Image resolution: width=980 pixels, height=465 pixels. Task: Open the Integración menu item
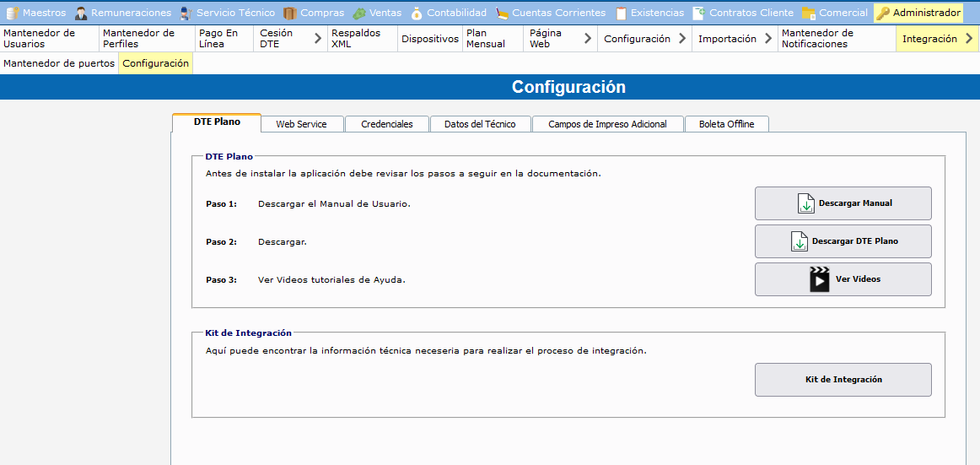pos(938,39)
